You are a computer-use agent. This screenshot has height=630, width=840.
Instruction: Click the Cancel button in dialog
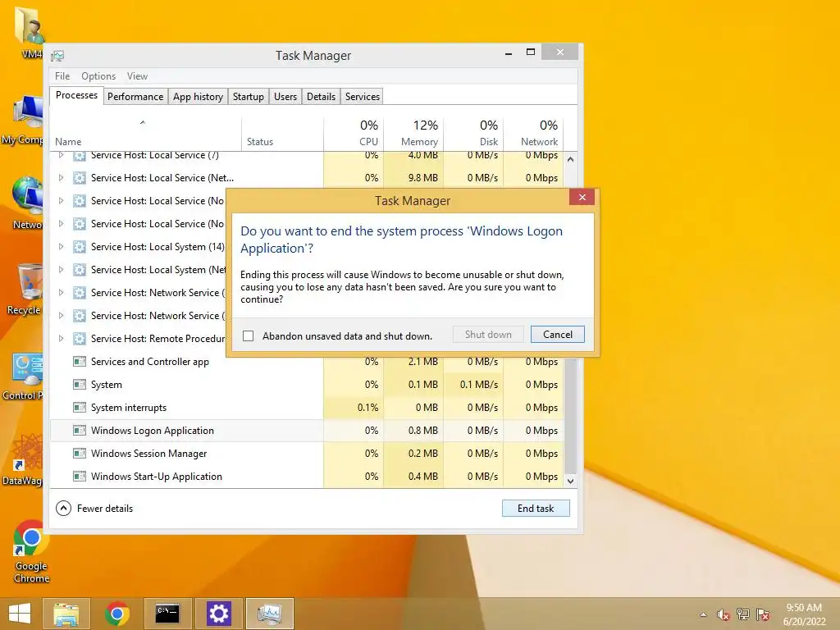pos(557,335)
